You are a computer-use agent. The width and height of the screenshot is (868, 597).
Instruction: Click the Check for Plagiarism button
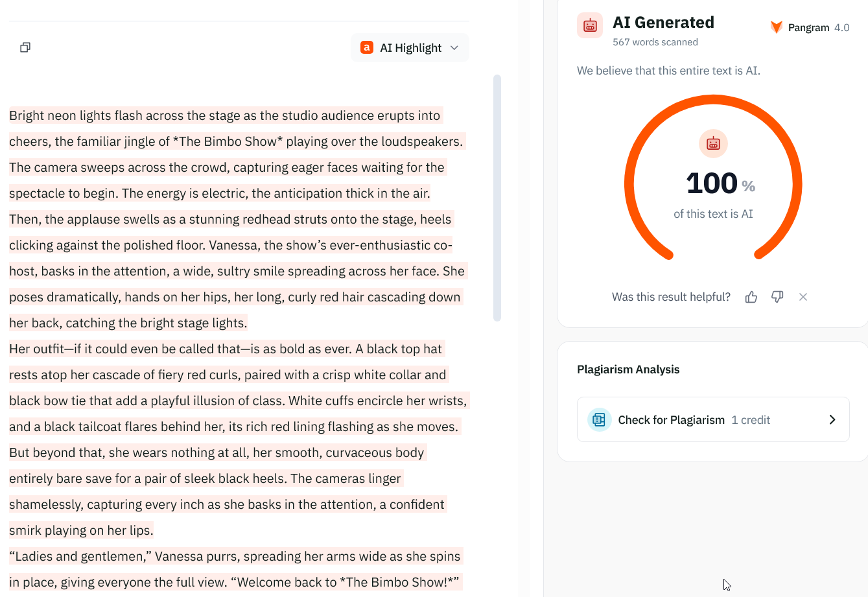pyautogui.click(x=713, y=419)
